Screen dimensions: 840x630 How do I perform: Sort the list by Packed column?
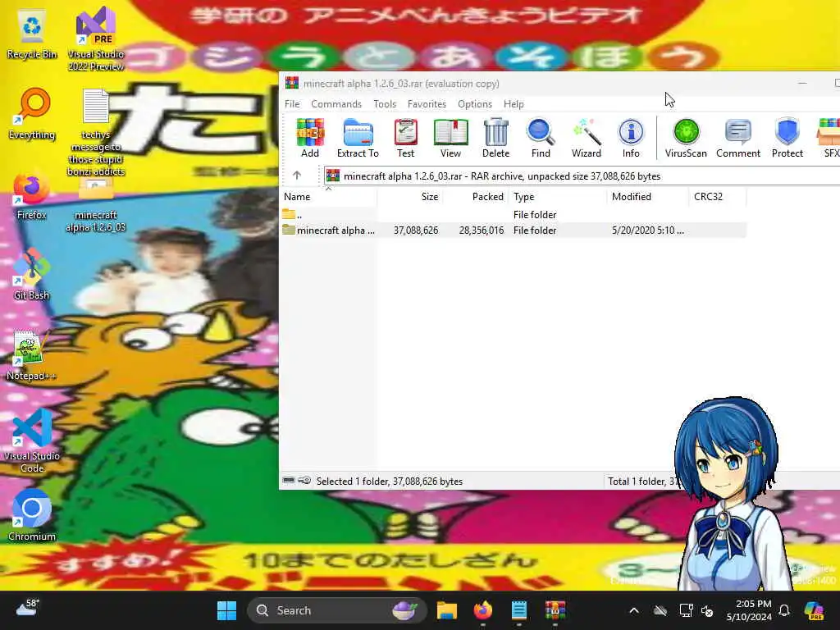click(474, 197)
